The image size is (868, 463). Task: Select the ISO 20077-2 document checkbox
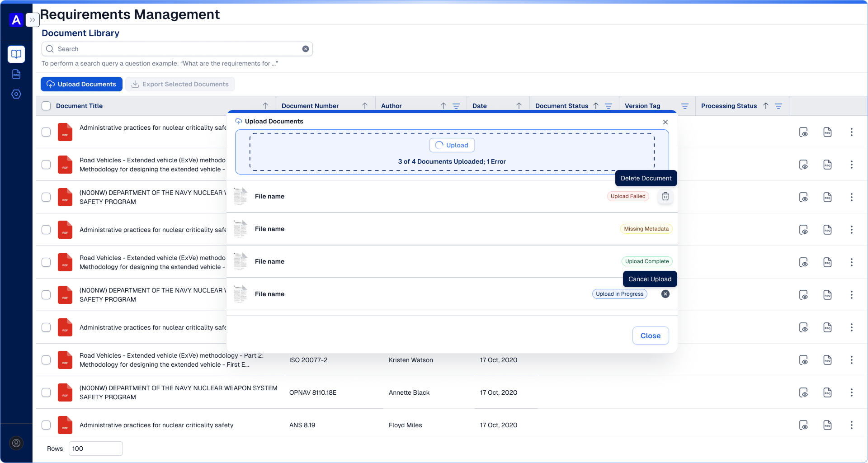point(46,360)
